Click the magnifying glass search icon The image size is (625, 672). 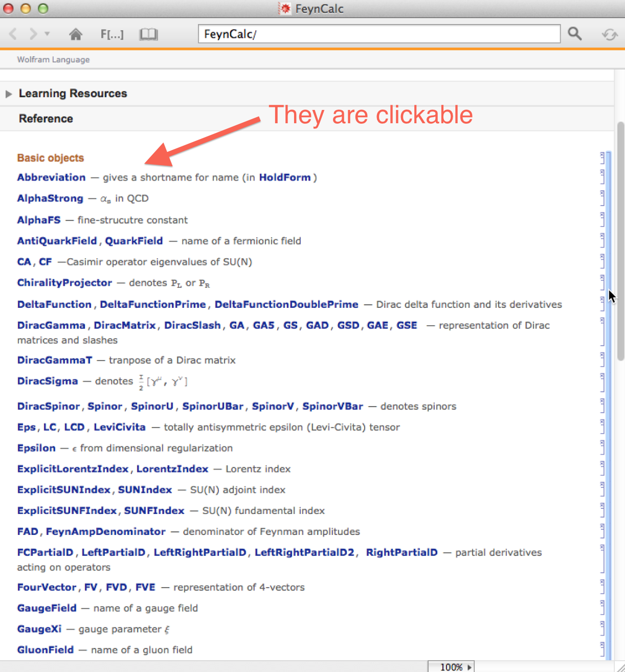(575, 34)
